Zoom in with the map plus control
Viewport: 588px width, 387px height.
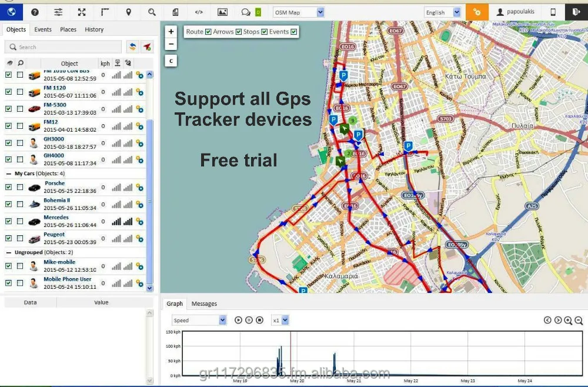tap(171, 31)
